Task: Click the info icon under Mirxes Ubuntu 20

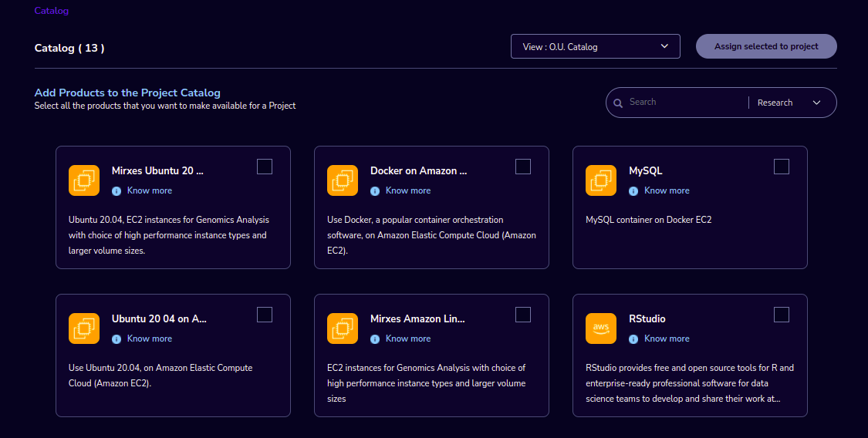Action: point(117,190)
